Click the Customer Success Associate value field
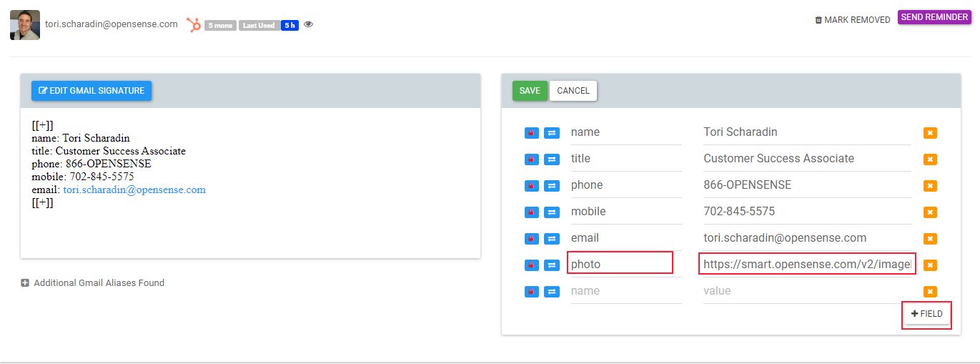Viewport: 980px width, 364px height. (x=806, y=159)
